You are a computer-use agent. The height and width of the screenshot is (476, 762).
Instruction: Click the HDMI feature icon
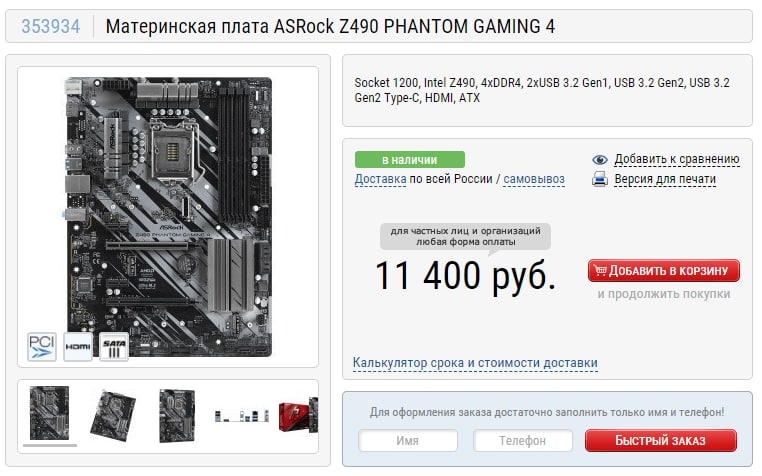click(78, 347)
